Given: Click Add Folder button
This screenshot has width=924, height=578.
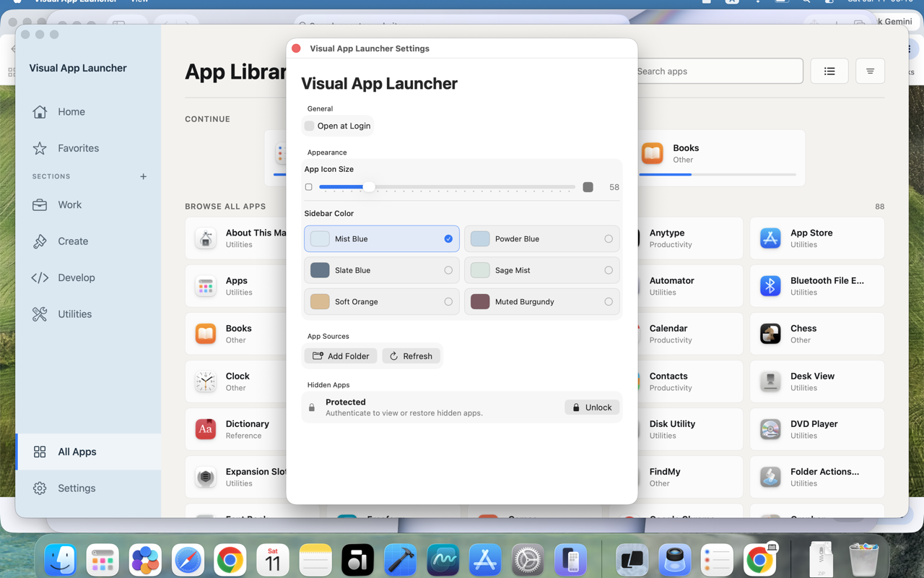Looking at the screenshot, I should (x=341, y=356).
